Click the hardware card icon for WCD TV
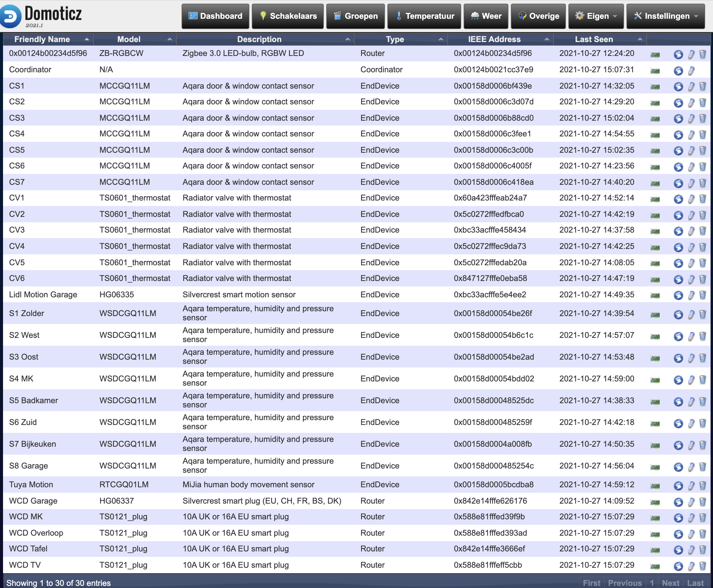Screen dimensions: 713x588 click(655, 566)
